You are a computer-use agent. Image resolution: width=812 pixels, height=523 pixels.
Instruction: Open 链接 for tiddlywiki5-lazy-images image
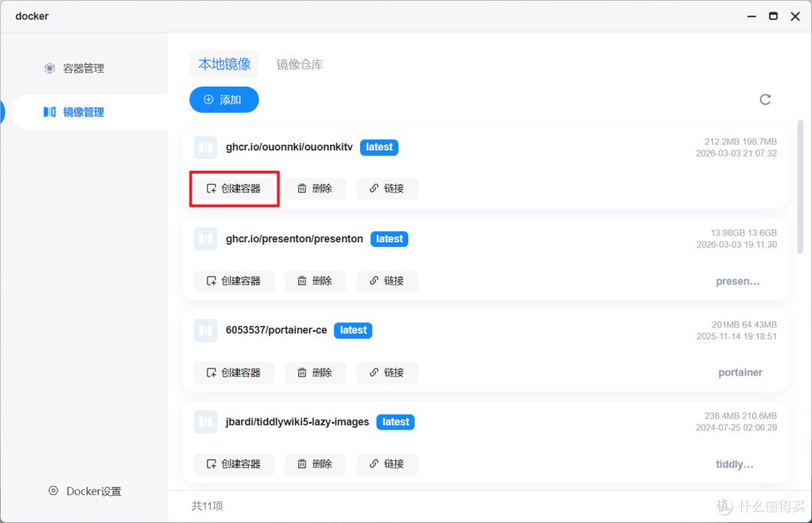(387, 464)
